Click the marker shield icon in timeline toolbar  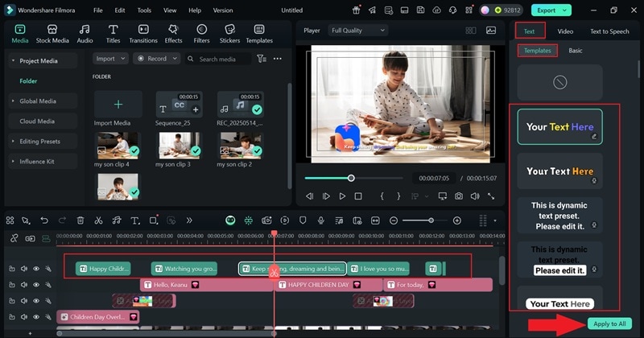pyautogui.click(x=303, y=221)
